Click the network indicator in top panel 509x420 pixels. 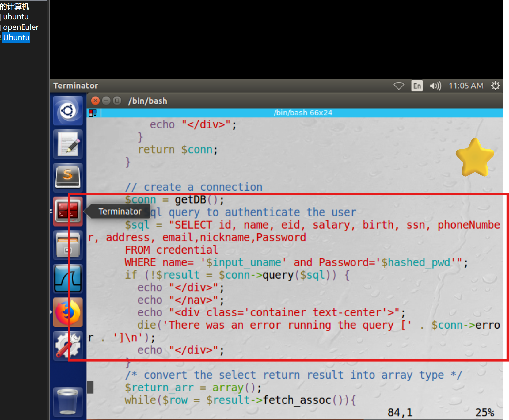[x=399, y=86]
